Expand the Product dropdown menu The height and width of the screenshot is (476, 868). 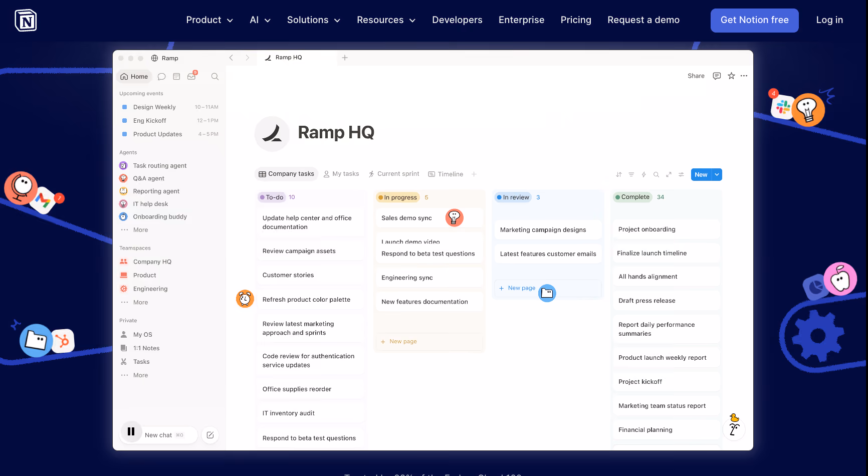click(x=209, y=20)
